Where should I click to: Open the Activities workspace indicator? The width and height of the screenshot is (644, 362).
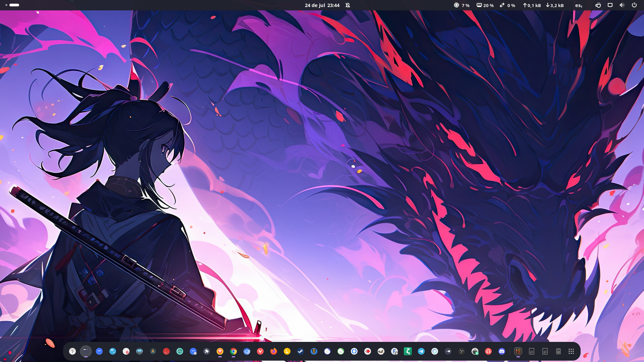point(12,5)
